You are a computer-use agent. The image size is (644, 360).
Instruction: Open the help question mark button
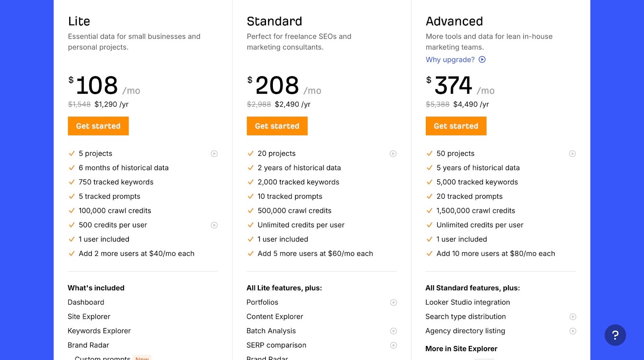pyautogui.click(x=615, y=335)
